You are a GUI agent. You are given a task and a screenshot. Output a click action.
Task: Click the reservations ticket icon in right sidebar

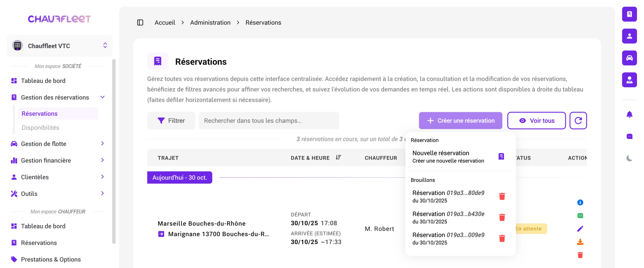[630, 14]
